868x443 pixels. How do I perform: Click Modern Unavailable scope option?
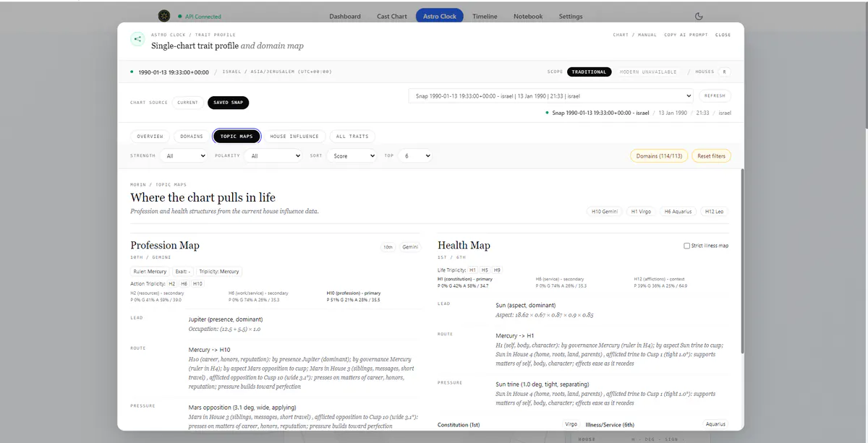click(x=648, y=72)
